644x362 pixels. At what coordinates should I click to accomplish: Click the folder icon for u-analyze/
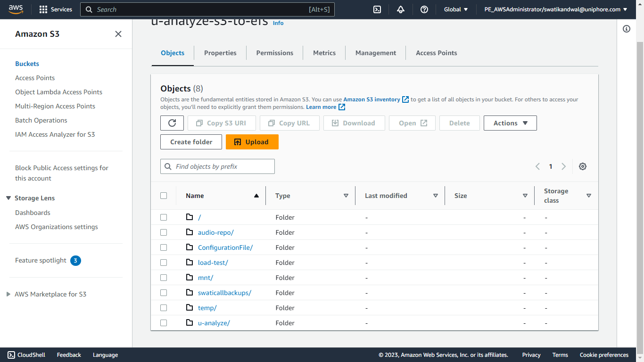(x=190, y=323)
